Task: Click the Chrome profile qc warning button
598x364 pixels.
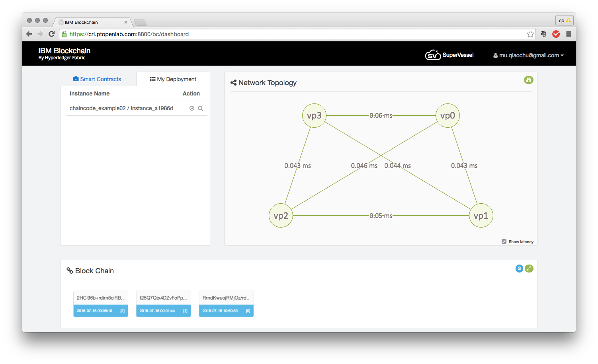Action: point(565,20)
